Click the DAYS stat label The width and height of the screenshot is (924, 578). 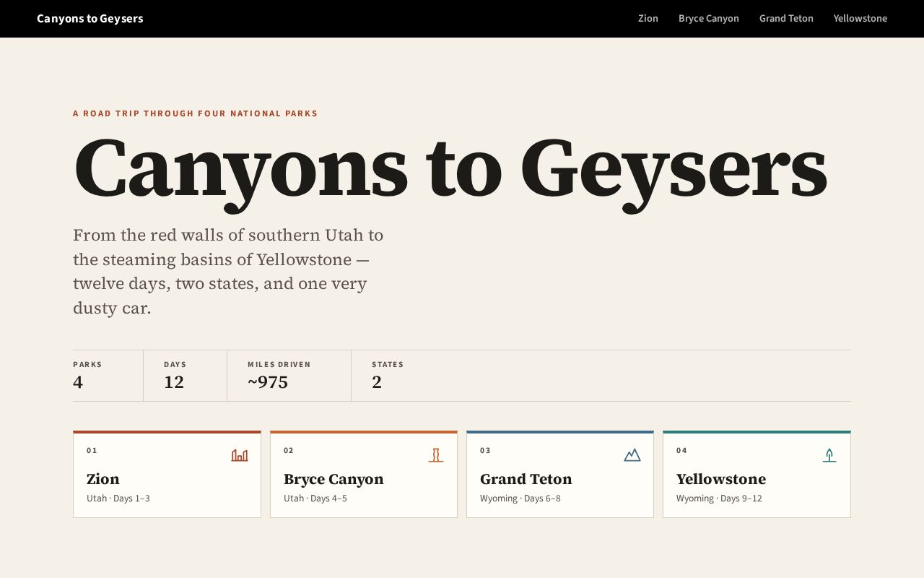[x=175, y=365]
